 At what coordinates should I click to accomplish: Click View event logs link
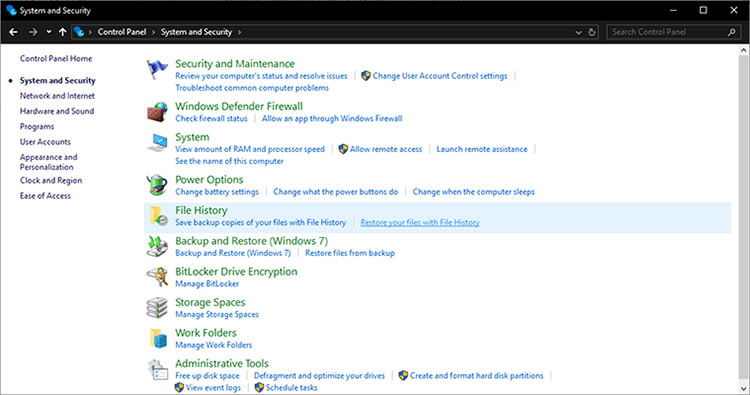click(x=213, y=388)
